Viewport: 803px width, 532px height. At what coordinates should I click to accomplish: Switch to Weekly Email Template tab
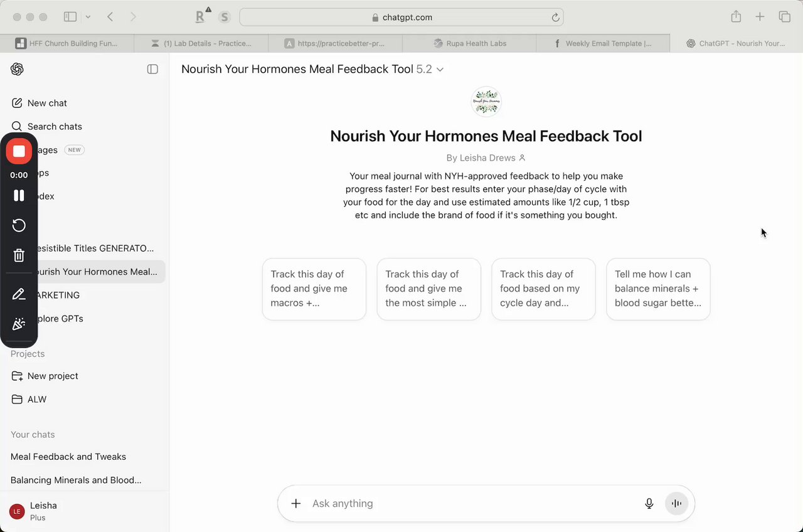603,43
